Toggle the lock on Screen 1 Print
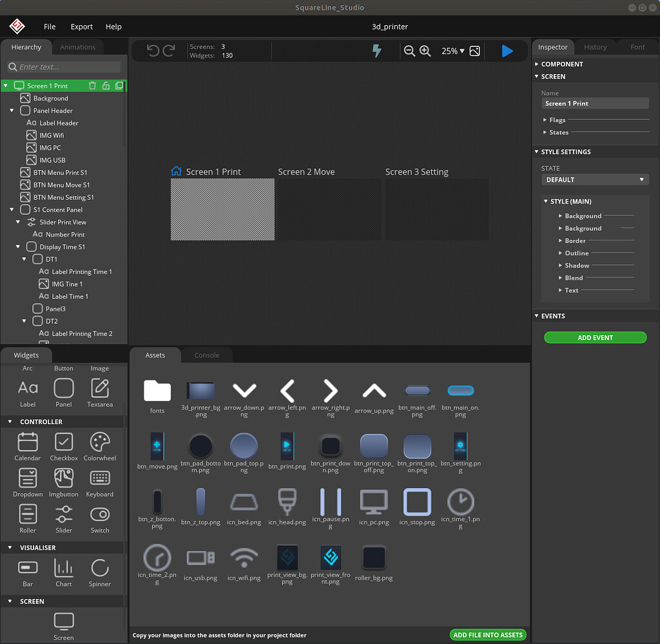660x644 pixels. click(106, 85)
